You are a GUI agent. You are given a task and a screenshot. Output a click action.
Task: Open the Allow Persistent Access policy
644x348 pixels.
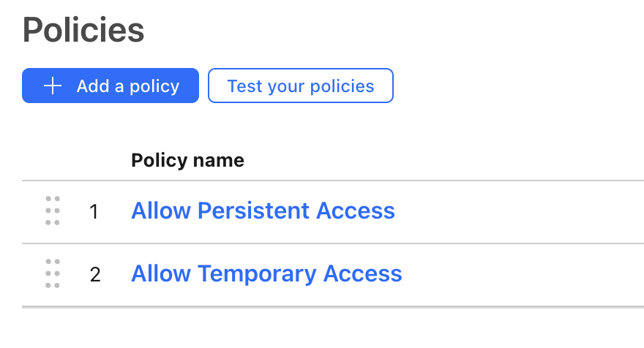[263, 211]
